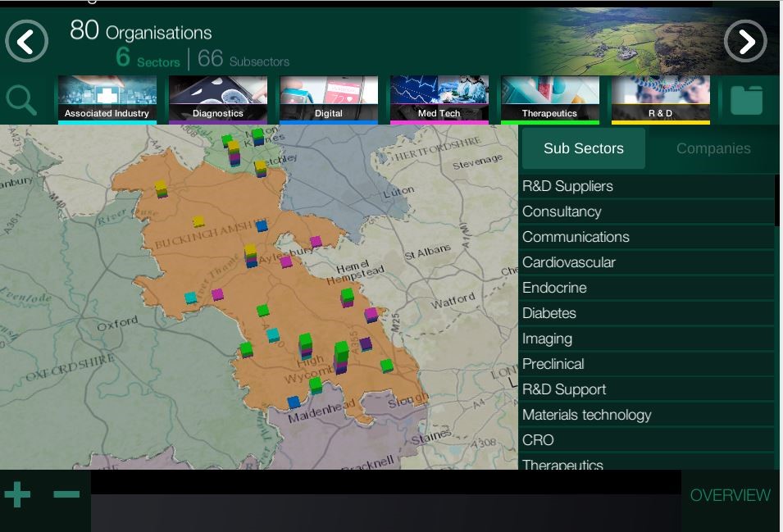Screen dimensions: 783x532
Task: Click the previous arrow circle icon
Action: 27,40
